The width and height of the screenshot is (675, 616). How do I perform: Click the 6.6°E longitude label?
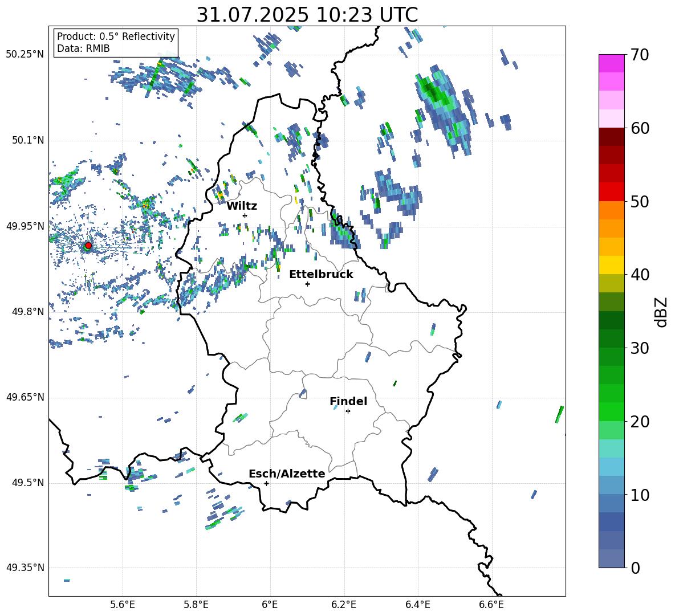(491, 605)
